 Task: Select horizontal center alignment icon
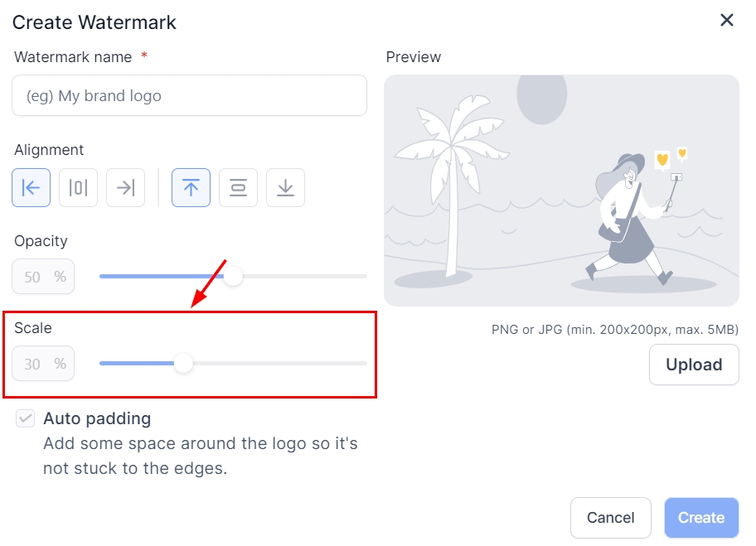click(x=79, y=187)
